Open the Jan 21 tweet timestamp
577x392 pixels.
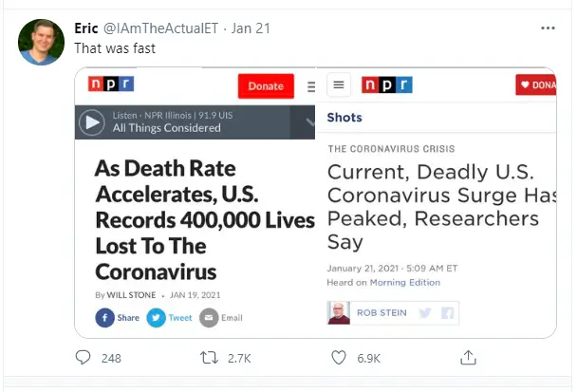pyautogui.click(x=251, y=28)
